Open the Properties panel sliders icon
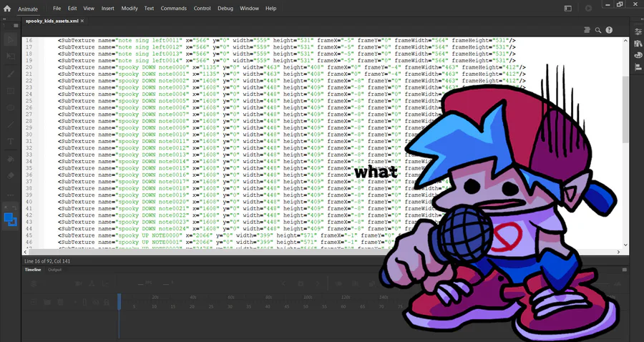This screenshot has height=342, width=644. [638, 31]
